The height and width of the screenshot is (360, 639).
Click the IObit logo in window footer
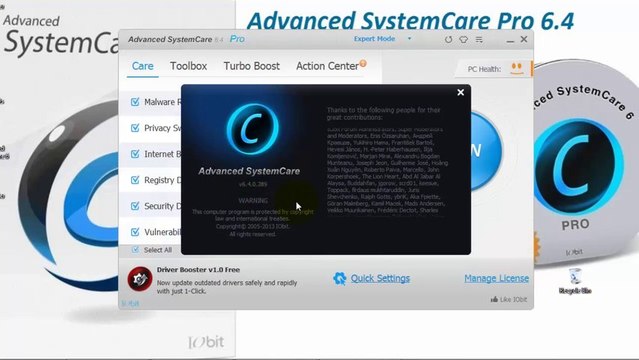point(130,303)
